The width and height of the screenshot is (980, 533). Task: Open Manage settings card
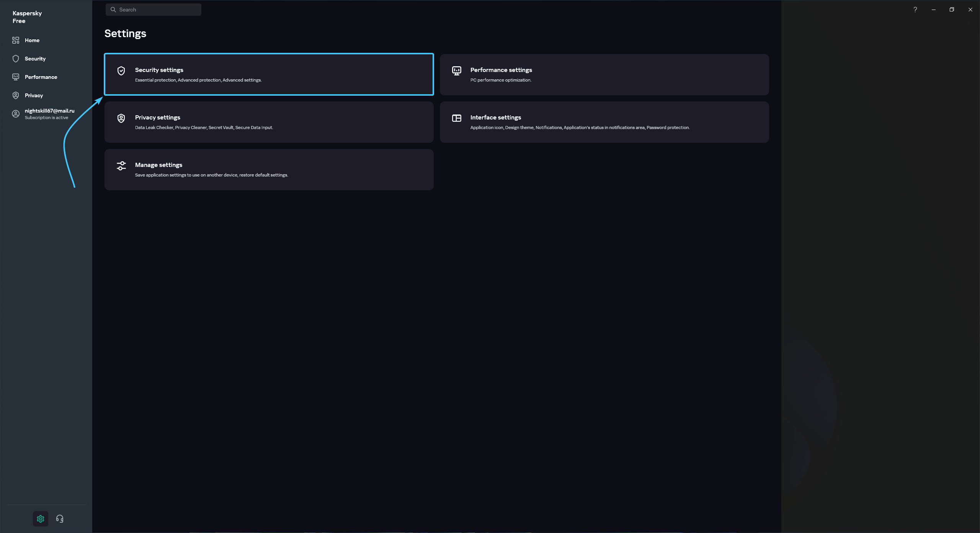tap(269, 169)
